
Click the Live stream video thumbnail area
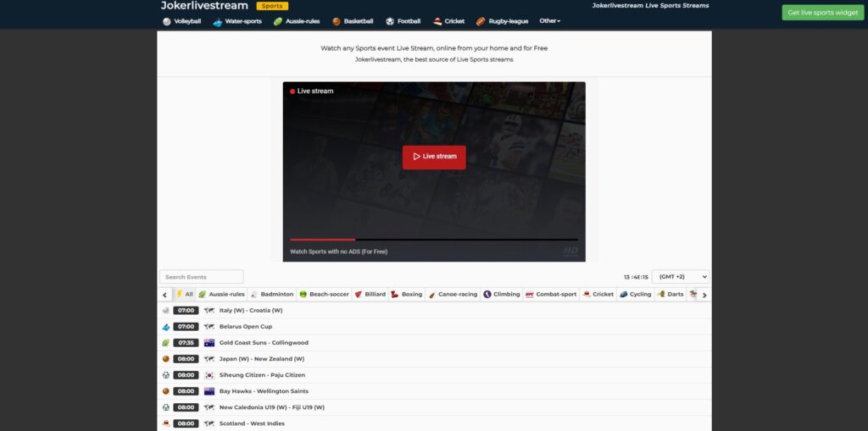click(x=434, y=172)
